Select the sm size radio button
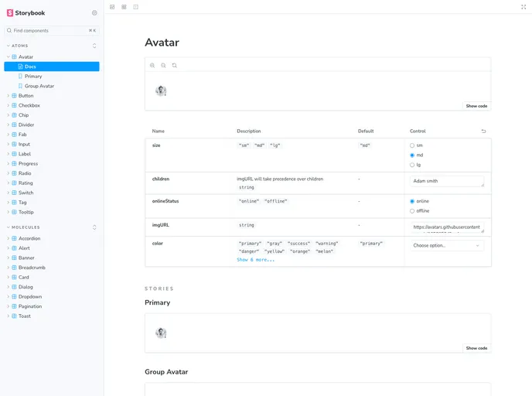 click(x=412, y=145)
